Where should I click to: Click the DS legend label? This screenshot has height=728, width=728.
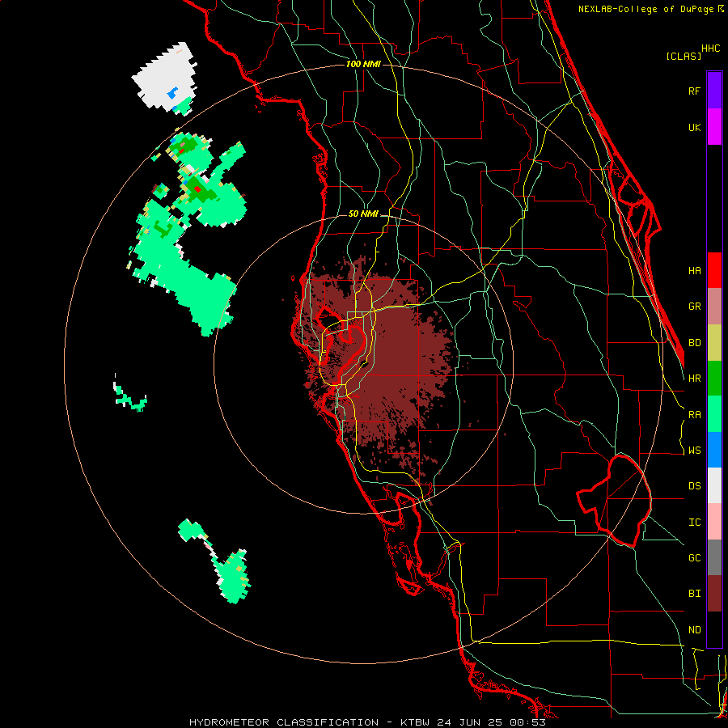pyautogui.click(x=695, y=485)
